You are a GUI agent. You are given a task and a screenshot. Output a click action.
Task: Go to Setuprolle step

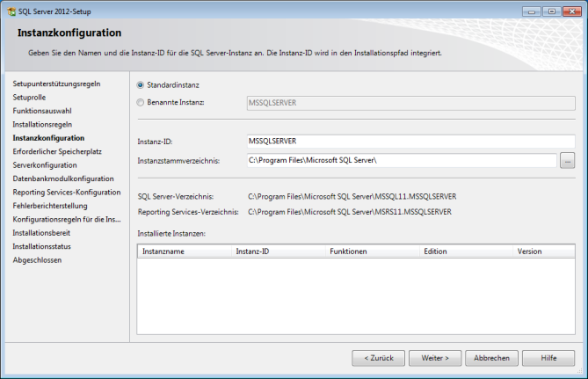tap(31, 98)
